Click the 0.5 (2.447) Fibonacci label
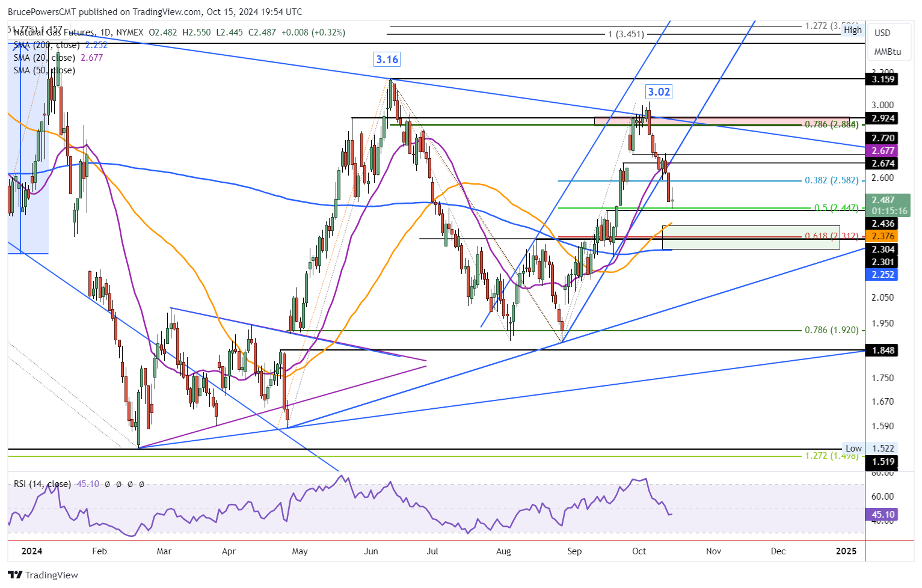Screen dimensions: 922x588 point(836,207)
